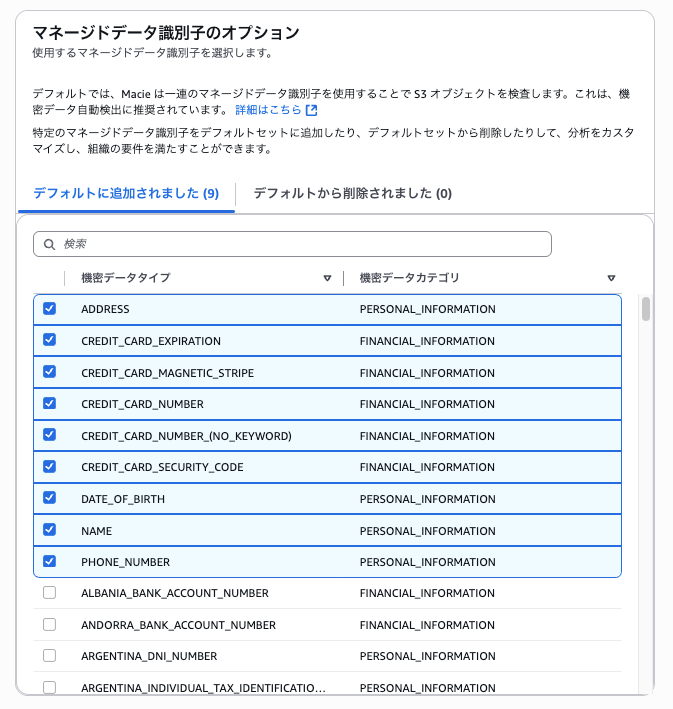Image resolution: width=673 pixels, height=709 pixels.
Task: Uncheck the PHONE_NUMBER checkbox
Action: point(50,561)
